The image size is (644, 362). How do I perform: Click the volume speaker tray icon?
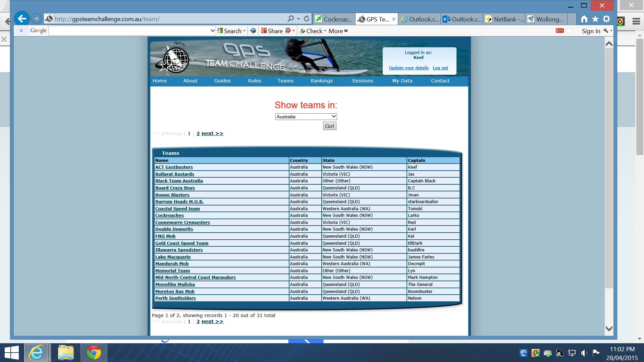pyautogui.click(x=584, y=353)
